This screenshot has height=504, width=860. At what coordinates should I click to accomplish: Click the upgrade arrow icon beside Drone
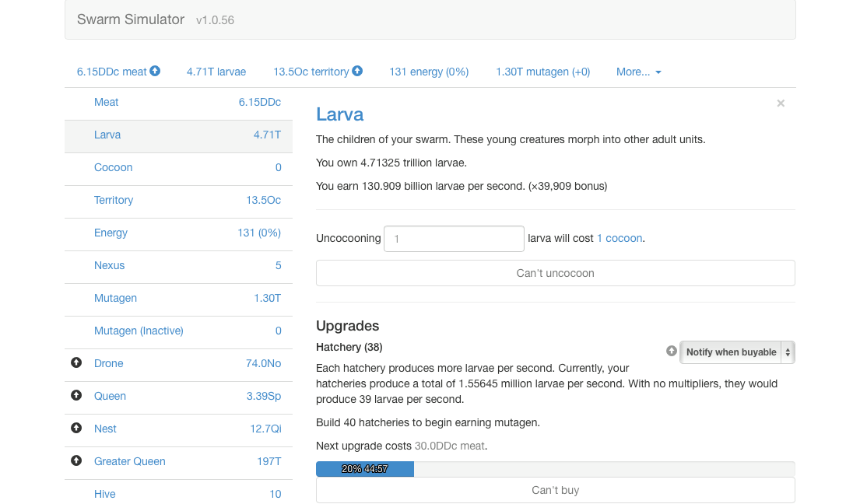[76, 362]
